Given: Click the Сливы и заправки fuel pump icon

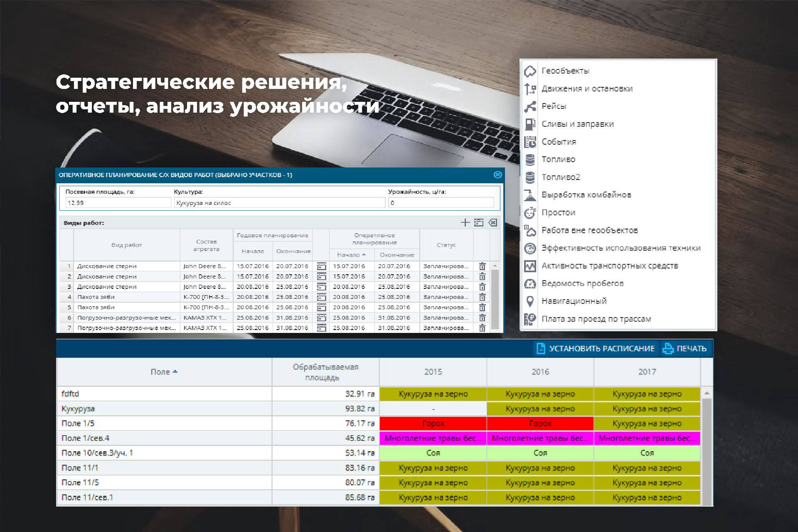Looking at the screenshot, I should pos(530,124).
